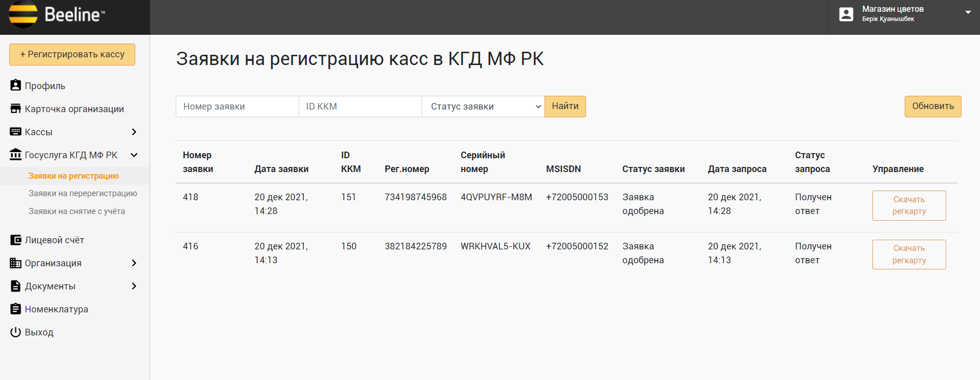
Task: Collapse the Госуслуга КГД МФ РК section
Action: coord(134,155)
